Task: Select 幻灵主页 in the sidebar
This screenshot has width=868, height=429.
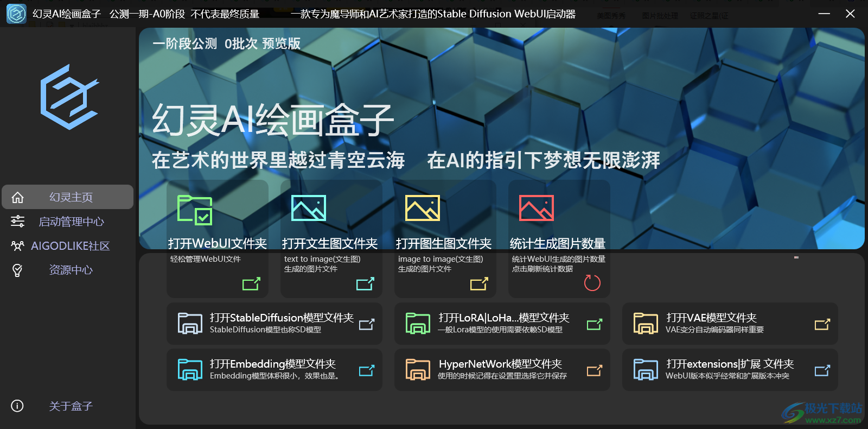Action: (68, 197)
